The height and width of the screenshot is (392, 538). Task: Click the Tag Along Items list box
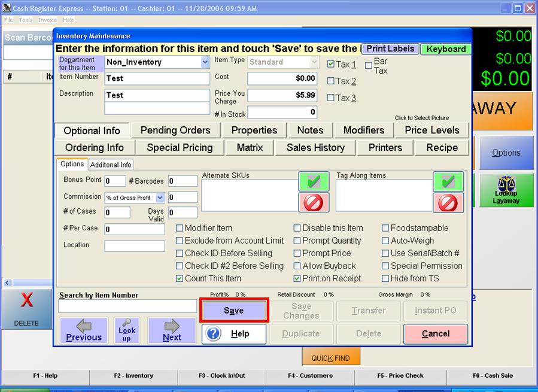point(384,195)
